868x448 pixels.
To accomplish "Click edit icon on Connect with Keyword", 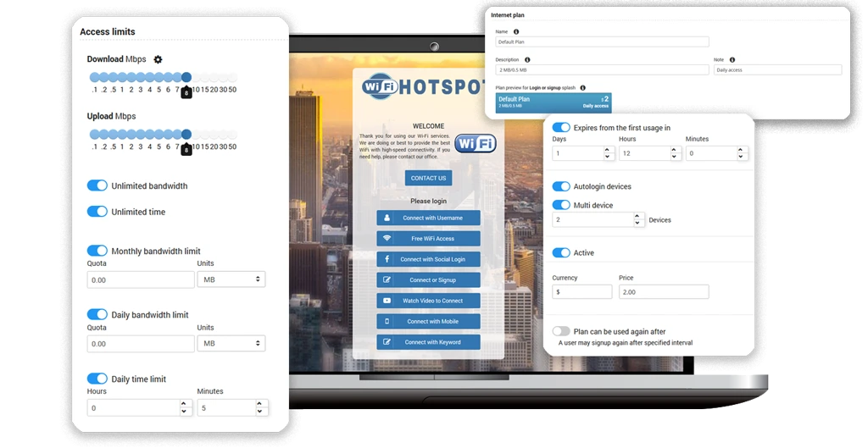I will pyautogui.click(x=387, y=342).
